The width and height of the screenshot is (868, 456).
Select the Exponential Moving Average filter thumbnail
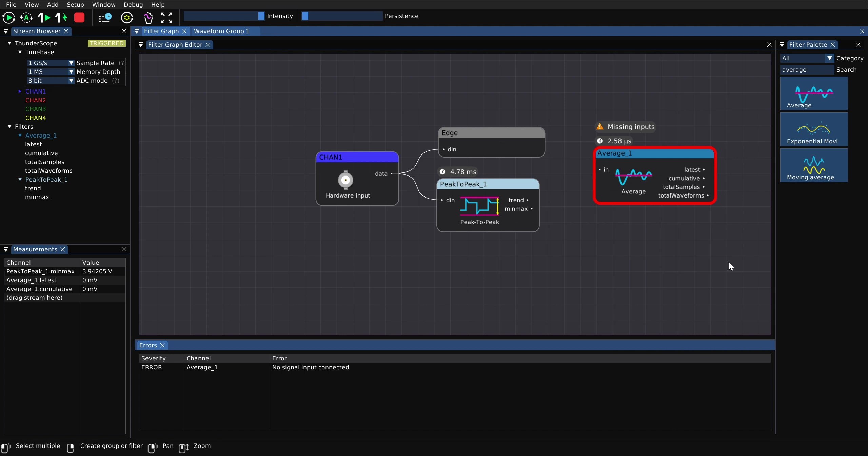[814, 129]
